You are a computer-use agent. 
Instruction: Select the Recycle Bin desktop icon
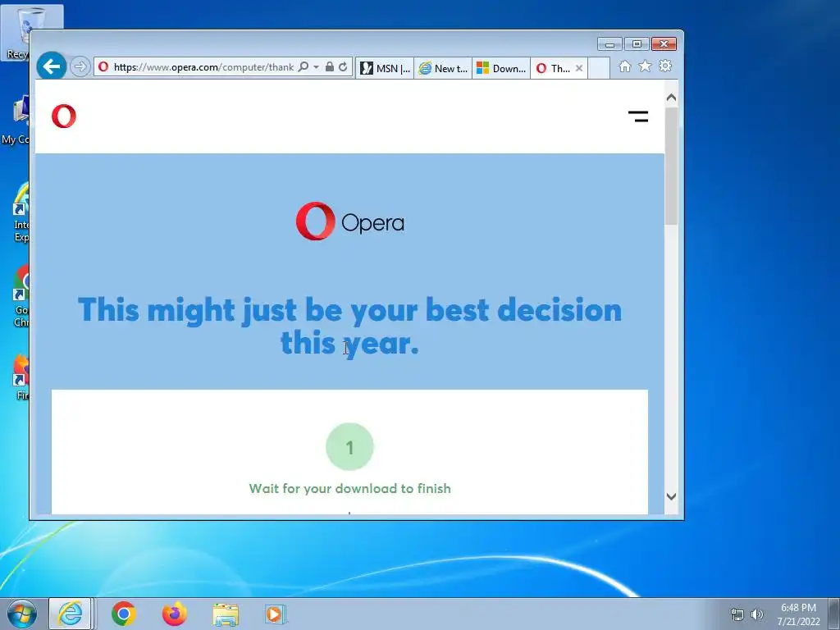(16, 33)
